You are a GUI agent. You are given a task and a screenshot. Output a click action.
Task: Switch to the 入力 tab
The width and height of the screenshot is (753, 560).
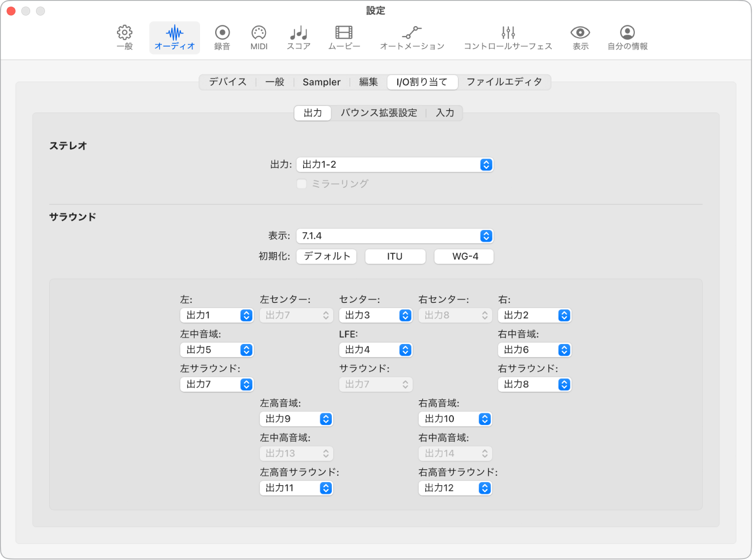(x=445, y=113)
